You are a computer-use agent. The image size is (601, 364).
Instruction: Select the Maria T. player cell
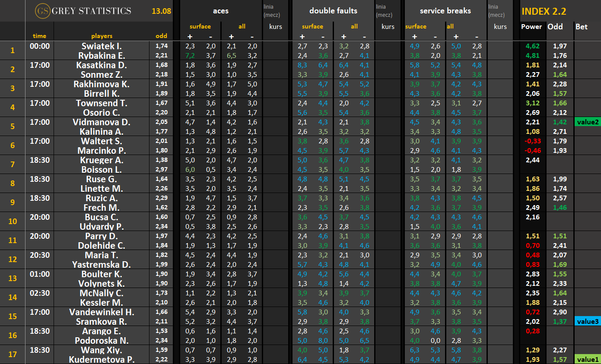coord(102,255)
